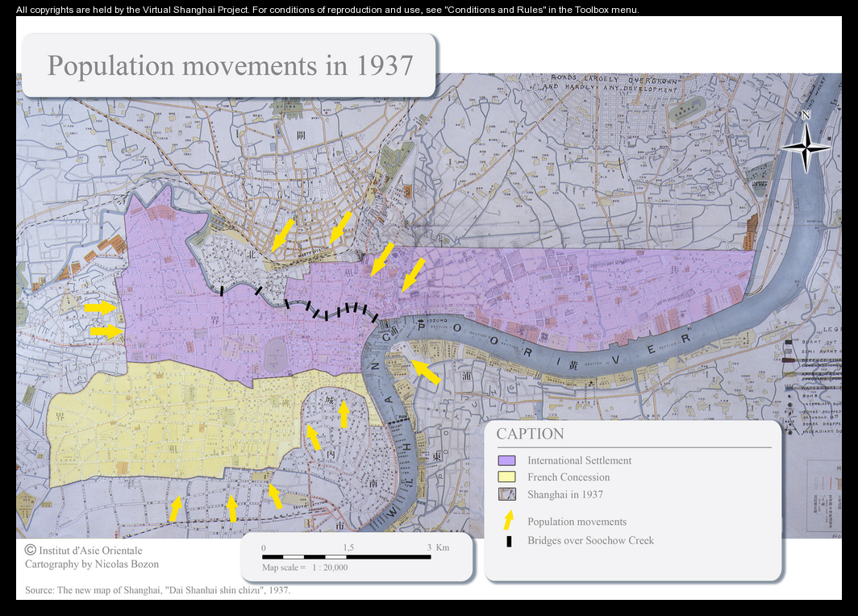Click the 'CAPTION' heading in the legend box
Screen dimensions: 858x616
click(530, 434)
